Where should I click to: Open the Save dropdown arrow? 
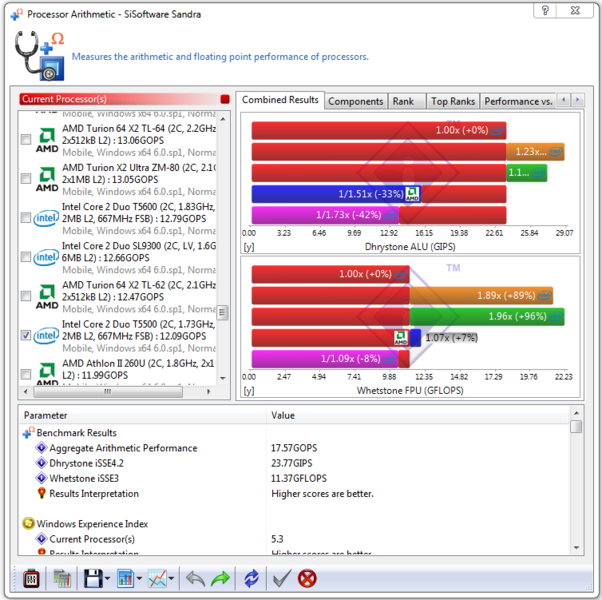tap(107, 579)
